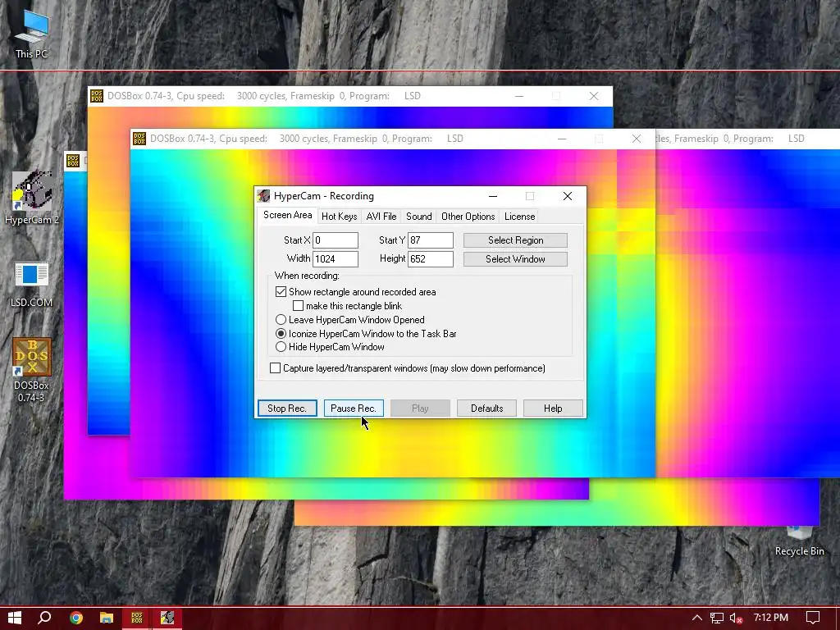Image resolution: width=840 pixels, height=630 pixels.
Task: Switch to the Screen Area tab
Action: pos(288,215)
